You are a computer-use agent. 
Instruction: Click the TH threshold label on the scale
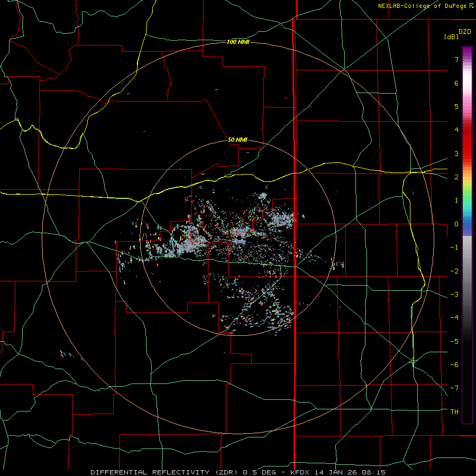point(454,411)
